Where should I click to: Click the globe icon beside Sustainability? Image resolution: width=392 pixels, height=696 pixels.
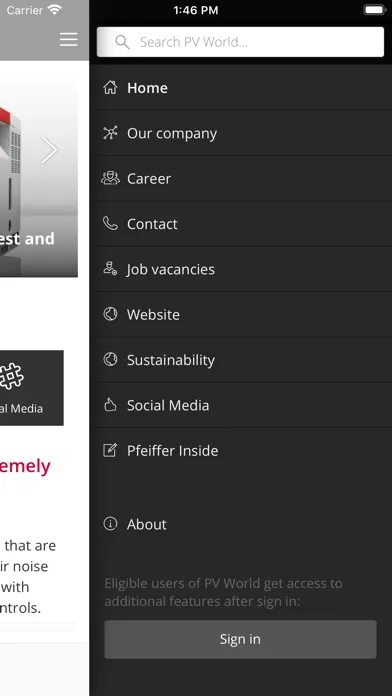110,359
